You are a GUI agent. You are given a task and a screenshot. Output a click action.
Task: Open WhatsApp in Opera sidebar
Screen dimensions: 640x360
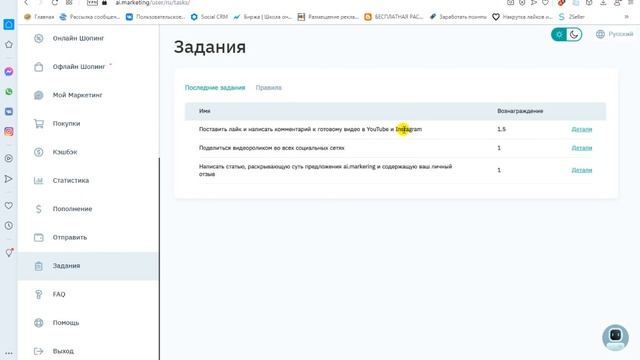click(x=9, y=91)
